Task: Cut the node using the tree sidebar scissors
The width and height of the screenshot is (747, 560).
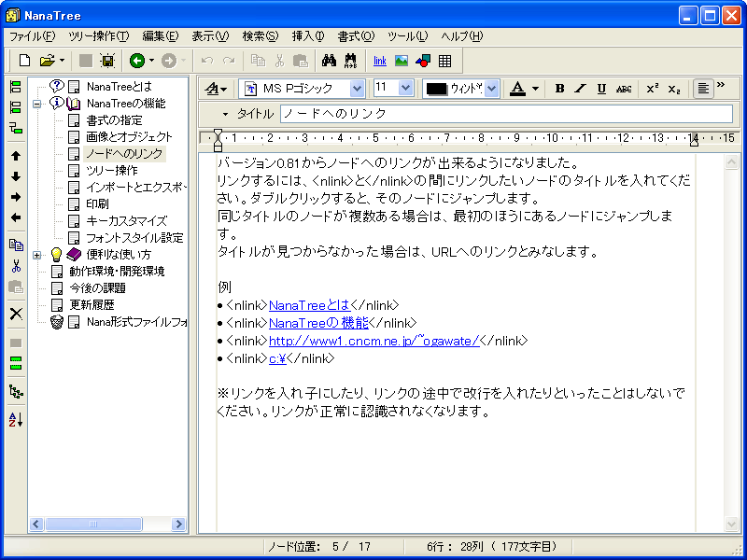Action: [x=16, y=266]
